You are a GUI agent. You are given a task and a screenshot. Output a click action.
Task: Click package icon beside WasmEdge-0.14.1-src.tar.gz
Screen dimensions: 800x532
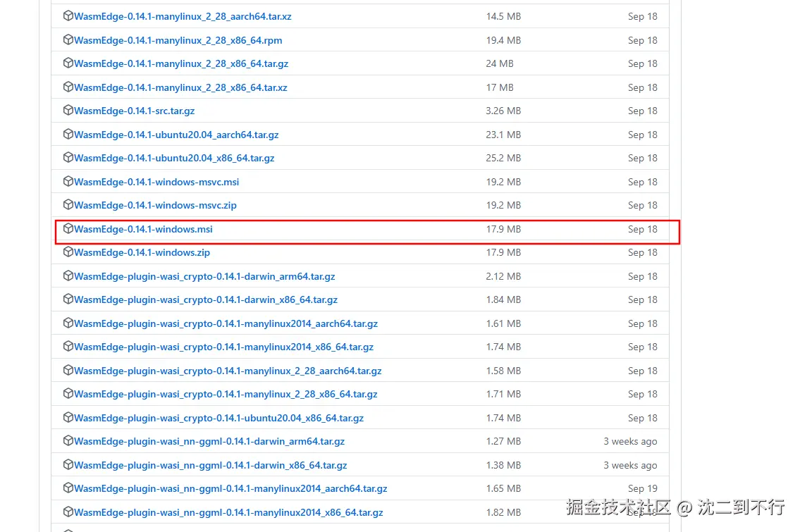[x=68, y=110]
